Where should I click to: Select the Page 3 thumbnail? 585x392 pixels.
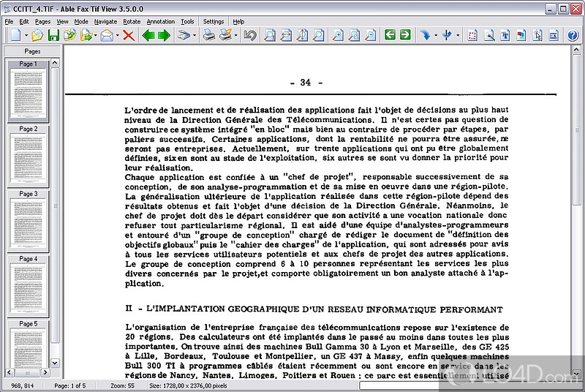[x=29, y=221]
